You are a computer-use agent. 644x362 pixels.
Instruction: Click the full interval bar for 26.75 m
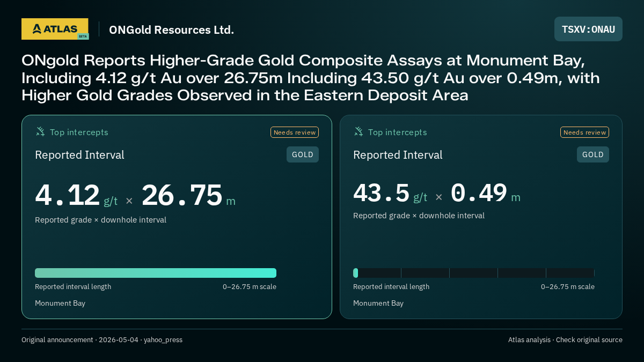pos(156,273)
